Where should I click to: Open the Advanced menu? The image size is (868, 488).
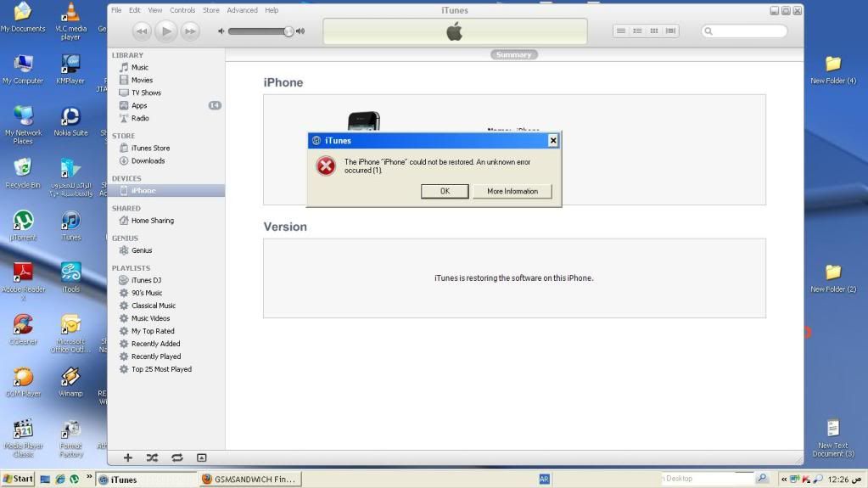point(242,10)
